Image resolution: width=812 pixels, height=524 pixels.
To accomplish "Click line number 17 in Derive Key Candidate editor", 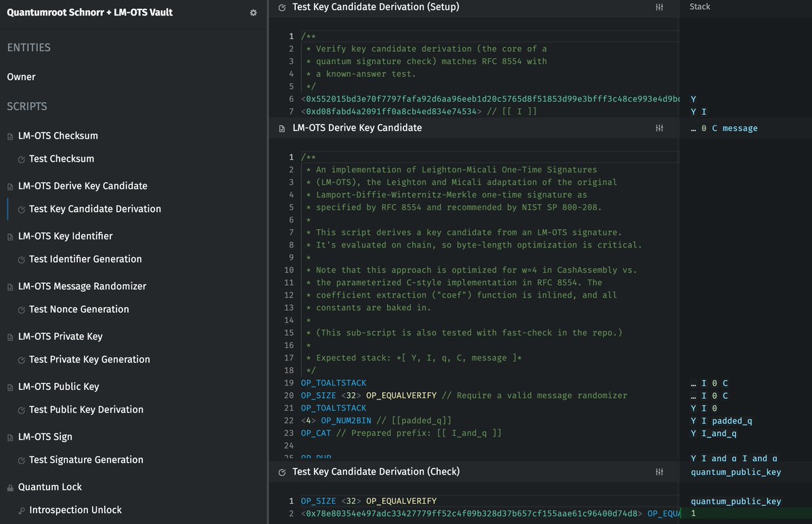I will click(289, 358).
